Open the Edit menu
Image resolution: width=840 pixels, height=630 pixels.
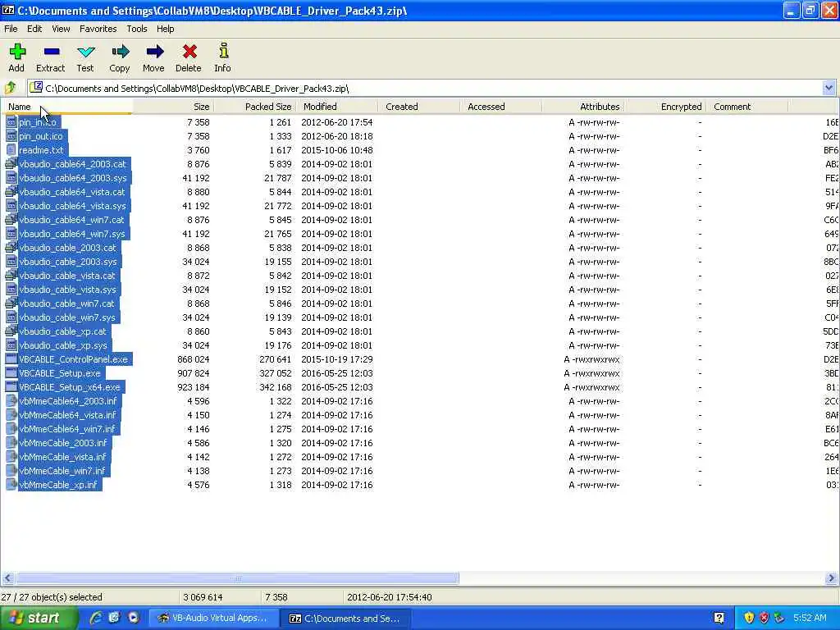point(34,29)
